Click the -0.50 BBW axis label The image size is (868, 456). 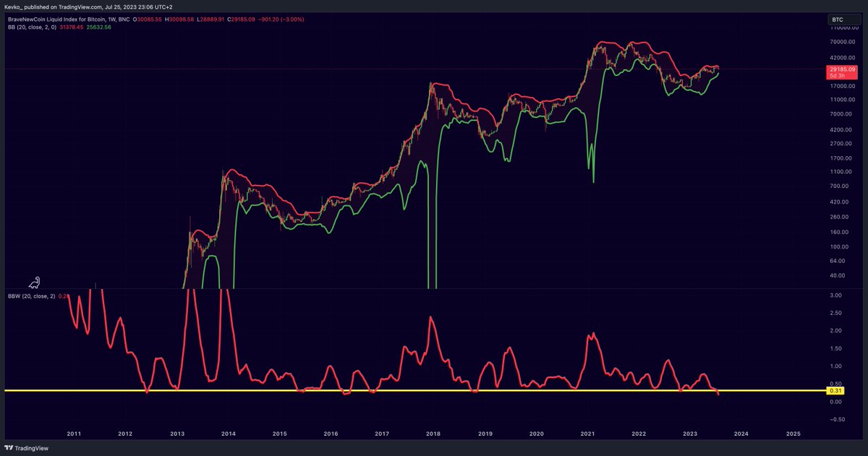pyautogui.click(x=836, y=418)
